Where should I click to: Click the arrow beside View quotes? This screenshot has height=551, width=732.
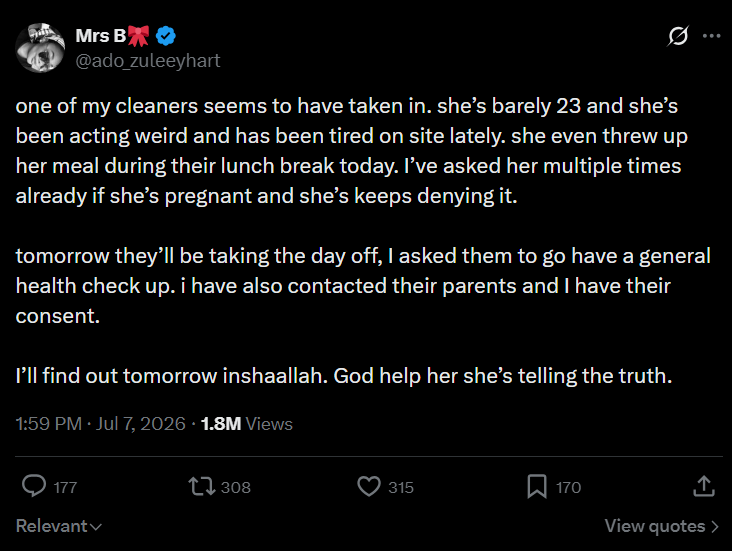714,527
